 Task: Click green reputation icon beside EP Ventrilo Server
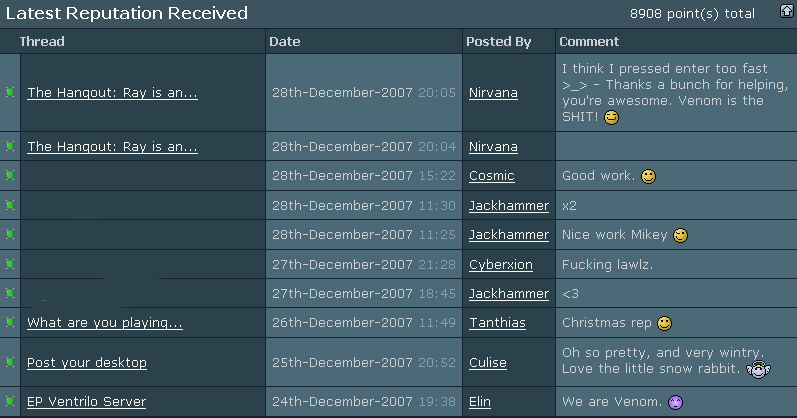coord(10,401)
